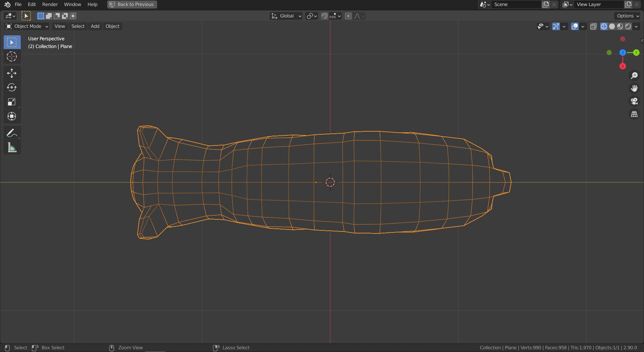Click the negative Y green dot on gizmo
644x352 pixels.
tap(609, 52)
